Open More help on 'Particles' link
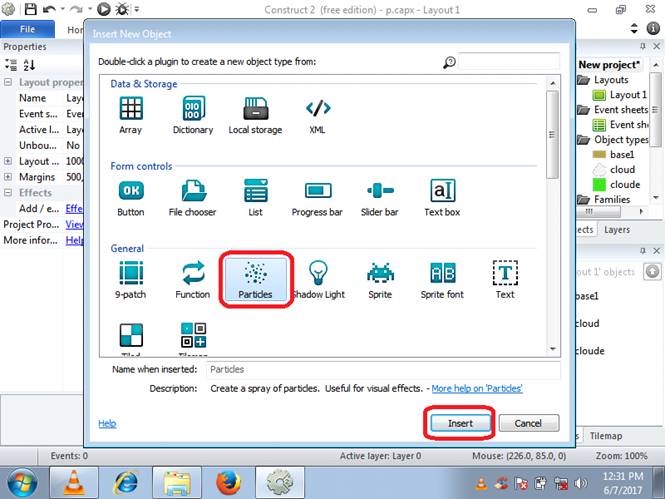 (x=477, y=388)
